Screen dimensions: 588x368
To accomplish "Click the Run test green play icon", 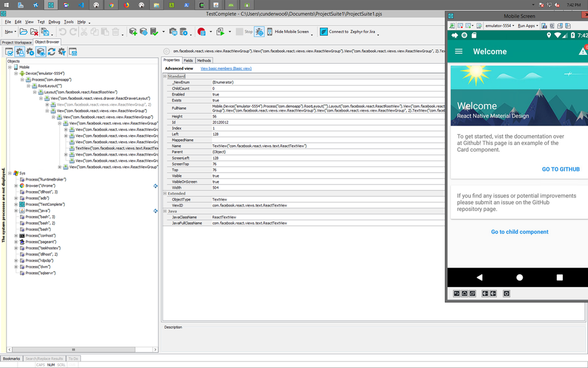I will click(x=220, y=32).
